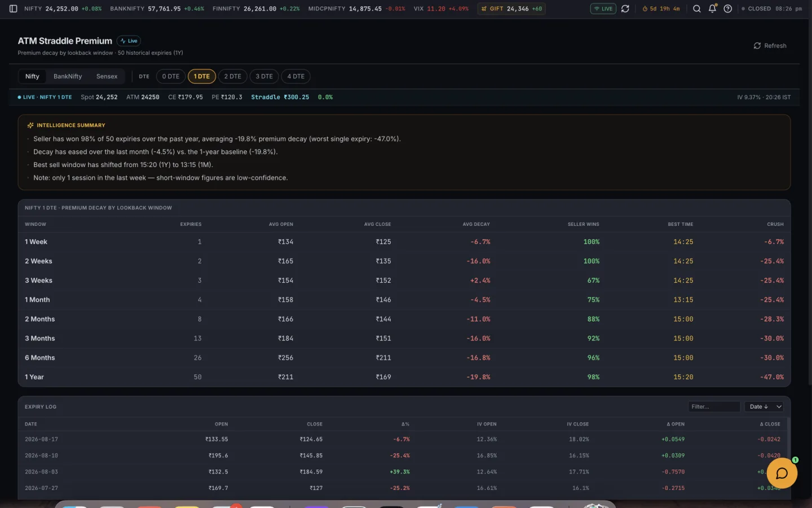The width and height of the screenshot is (812, 508).
Task: Open the chat support bubble
Action: coord(782,473)
